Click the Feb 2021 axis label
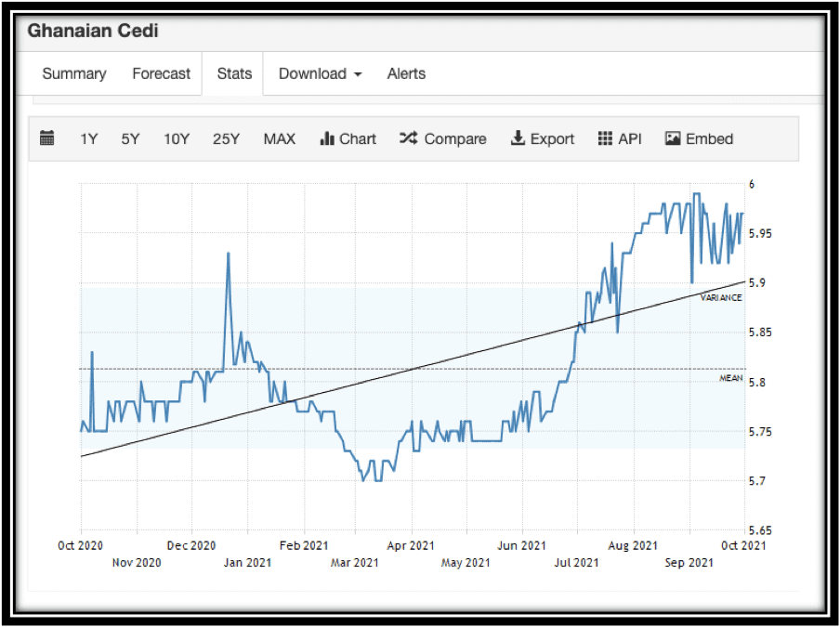 (304, 545)
